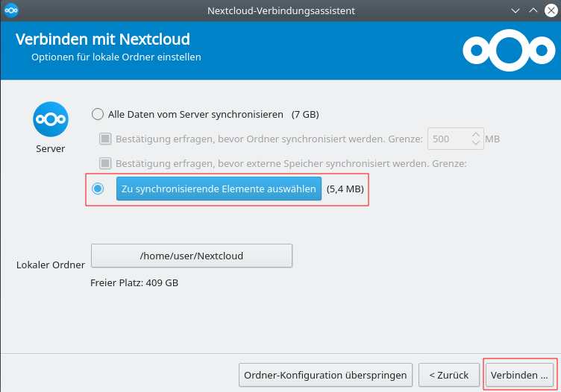This screenshot has height=392, width=561.
Task: Click the Nextcloud app icon in title bar
Action: pyautogui.click(x=11, y=10)
